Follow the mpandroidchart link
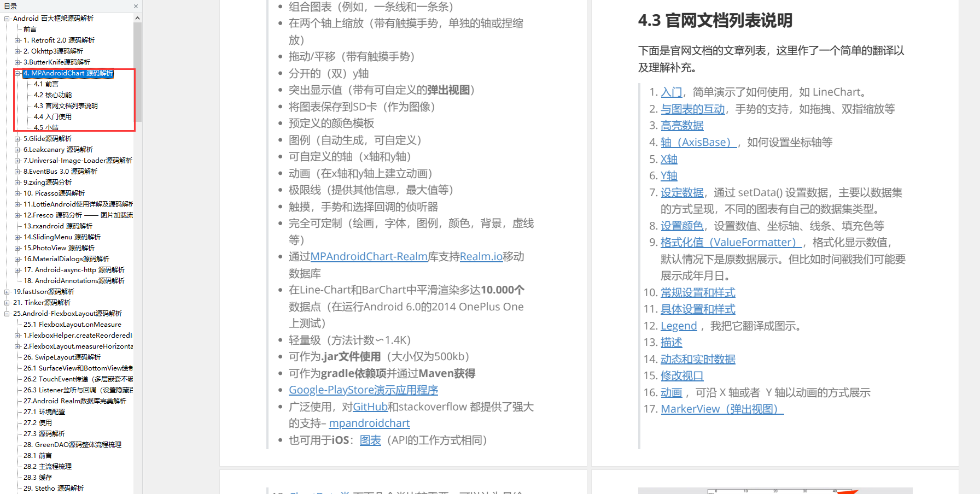Image resolution: width=980 pixels, height=494 pixels. (x=369, y=424)
